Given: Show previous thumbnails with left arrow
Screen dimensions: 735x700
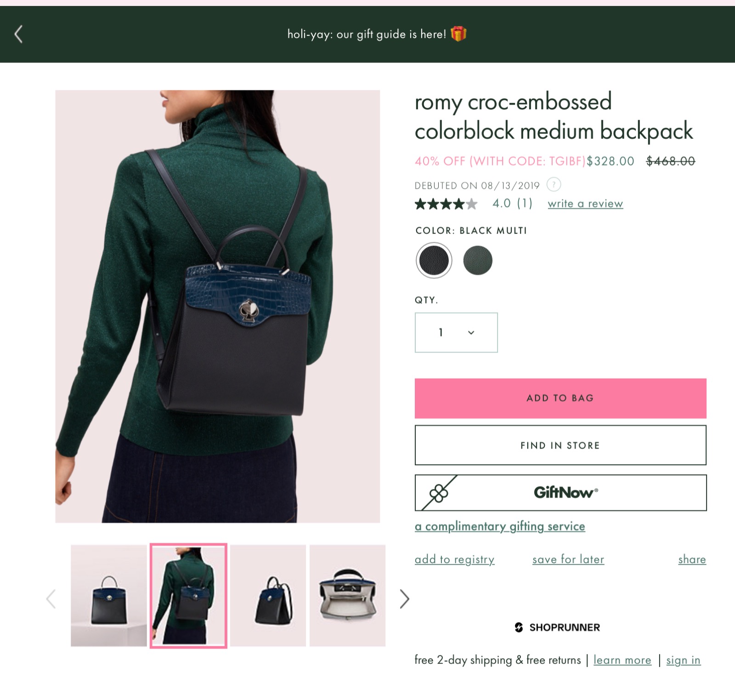Looking at the screenshot, I should coord(51,599).
